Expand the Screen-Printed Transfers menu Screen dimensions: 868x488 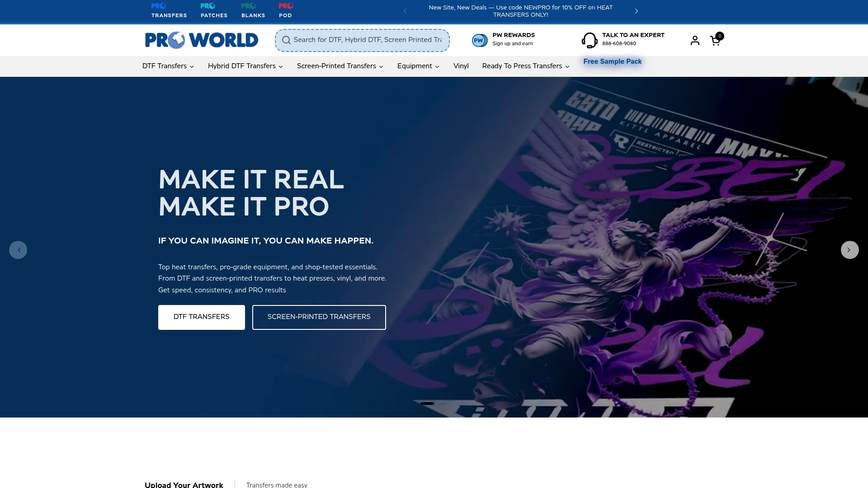[x=340, y=66]
